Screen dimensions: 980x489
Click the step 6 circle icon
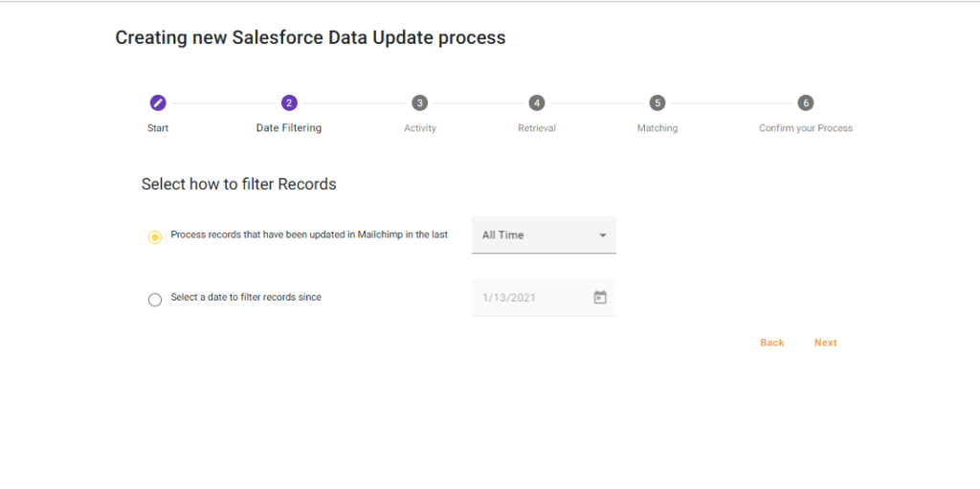806,103
